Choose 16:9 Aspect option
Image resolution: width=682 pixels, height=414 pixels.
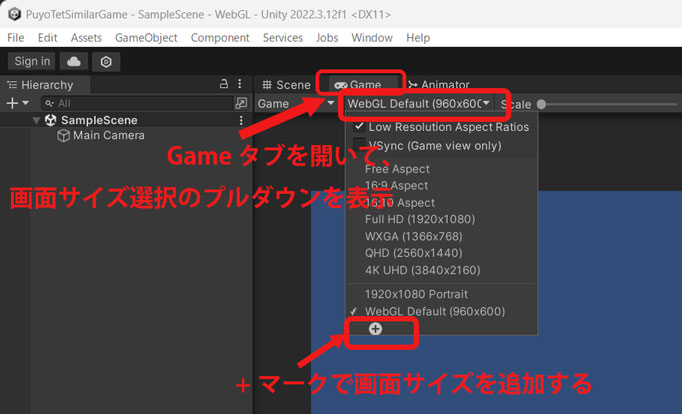396,186
